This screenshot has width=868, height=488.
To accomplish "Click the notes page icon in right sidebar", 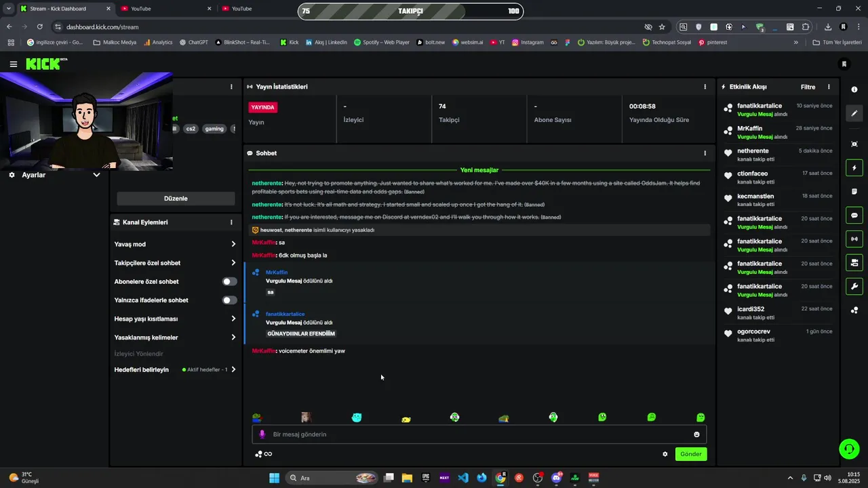I will coord(854,192).
